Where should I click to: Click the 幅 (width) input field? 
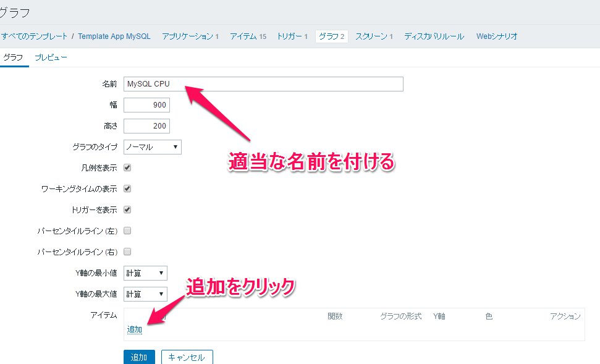146,105
